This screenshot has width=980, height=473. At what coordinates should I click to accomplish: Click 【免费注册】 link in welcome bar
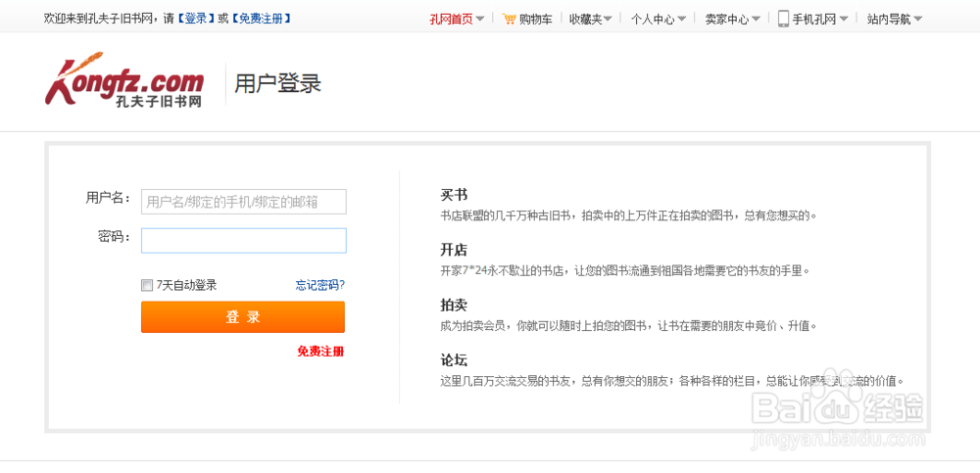(262, 19)
